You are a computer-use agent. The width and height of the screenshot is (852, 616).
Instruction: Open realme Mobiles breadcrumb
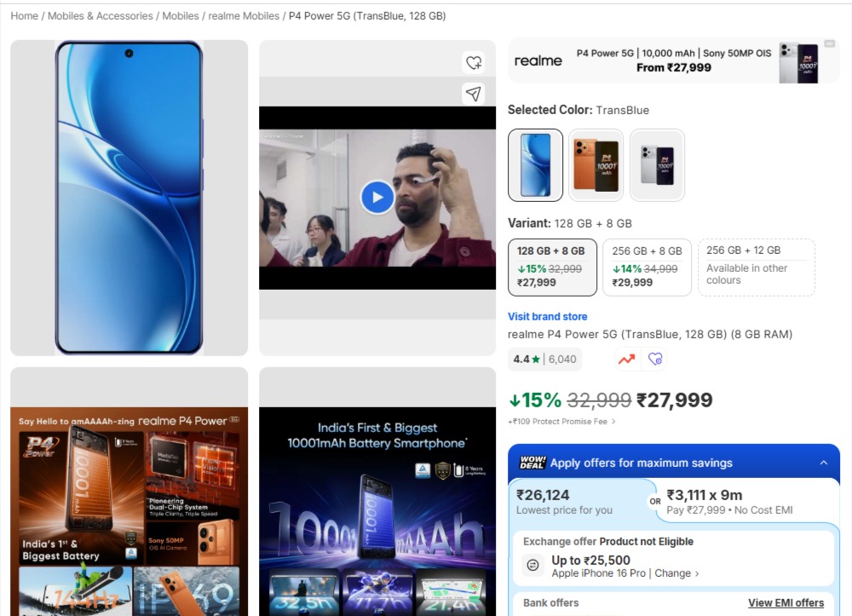click(x=244, y=16)
